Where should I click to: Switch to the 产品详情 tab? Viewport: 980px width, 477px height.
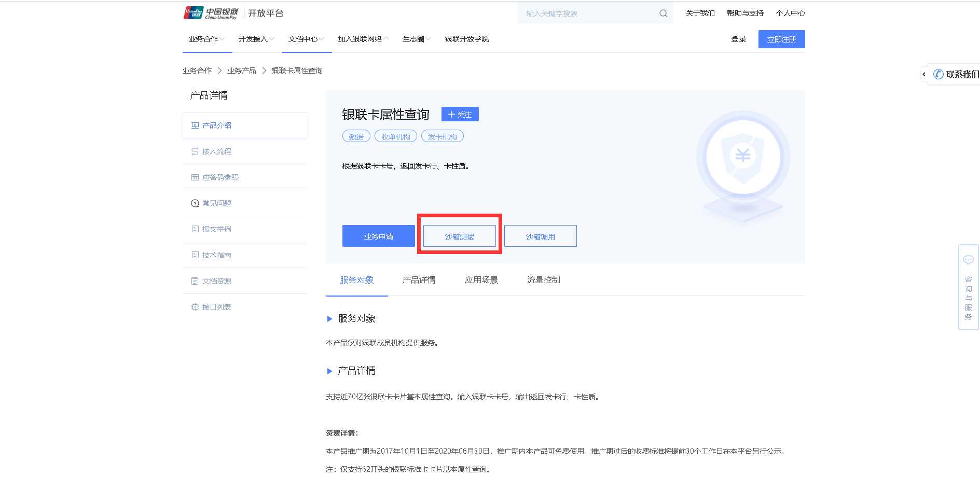(x=419, y=280)
